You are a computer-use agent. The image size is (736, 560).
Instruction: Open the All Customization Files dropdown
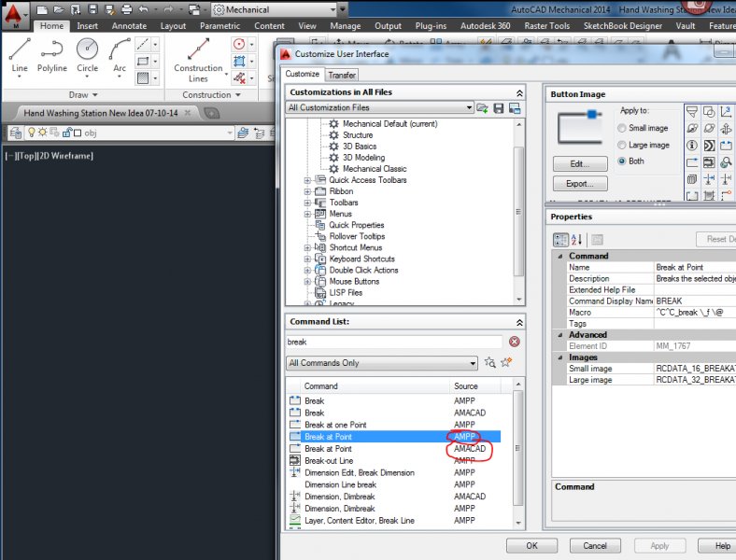(380, 108)
